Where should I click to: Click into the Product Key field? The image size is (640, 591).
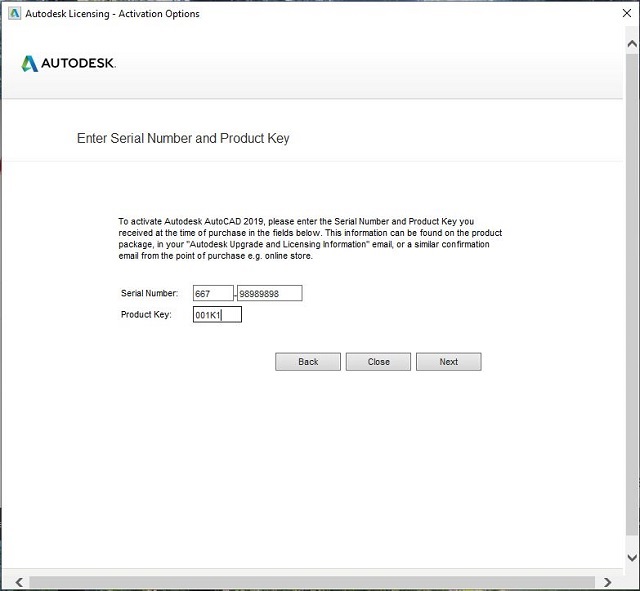tap(217, 315)
